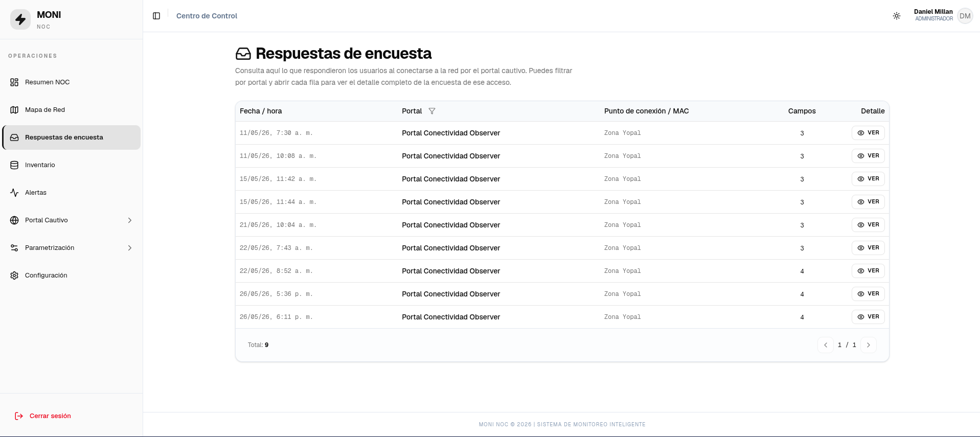This screenshot has width=980, height=437.
Task: Click the Centro de Control breadcrumb
Action: (207, 16)
